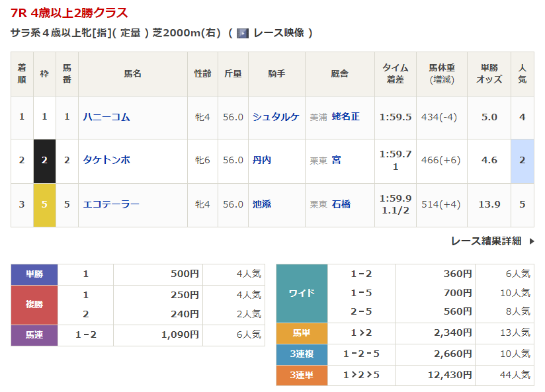
Task: Click the 馬名 column header
Action: [132, 74]
